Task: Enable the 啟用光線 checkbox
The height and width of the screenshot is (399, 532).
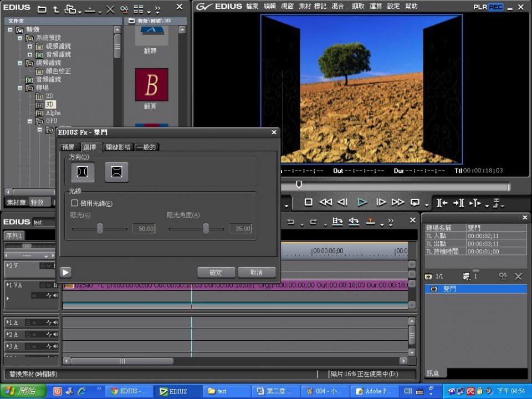Action: (75, 203)
